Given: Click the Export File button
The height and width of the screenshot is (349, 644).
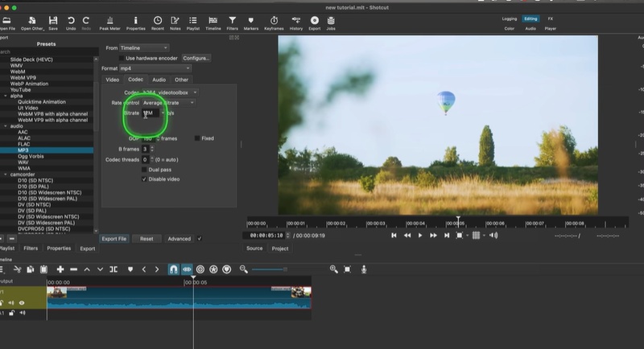Looking at the screenshot, I should (114, 239).
